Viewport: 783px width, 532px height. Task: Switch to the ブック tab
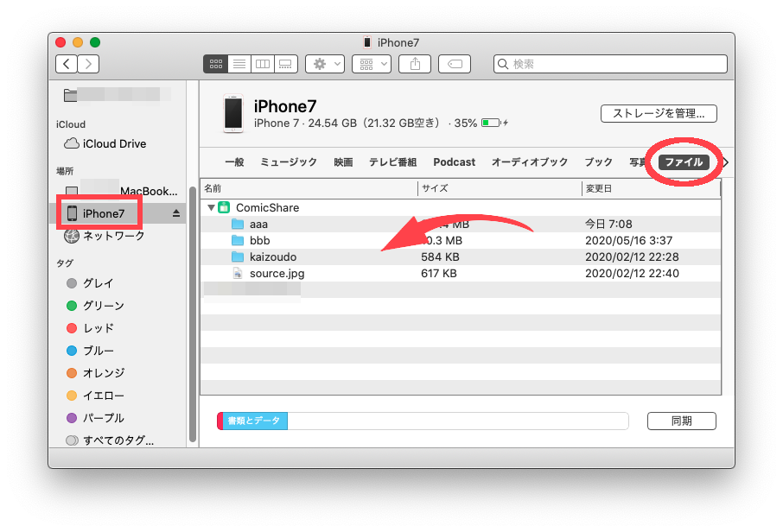click(x=598, y=162)
